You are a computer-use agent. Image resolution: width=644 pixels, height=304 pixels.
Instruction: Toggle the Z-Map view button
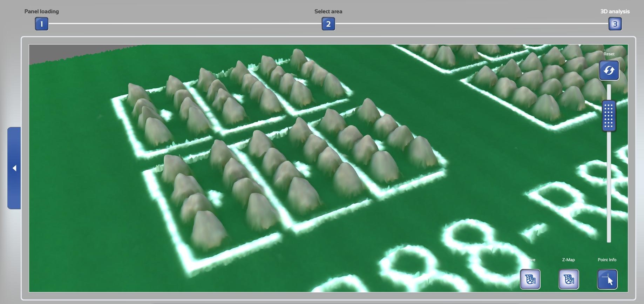tap(568, 279)
